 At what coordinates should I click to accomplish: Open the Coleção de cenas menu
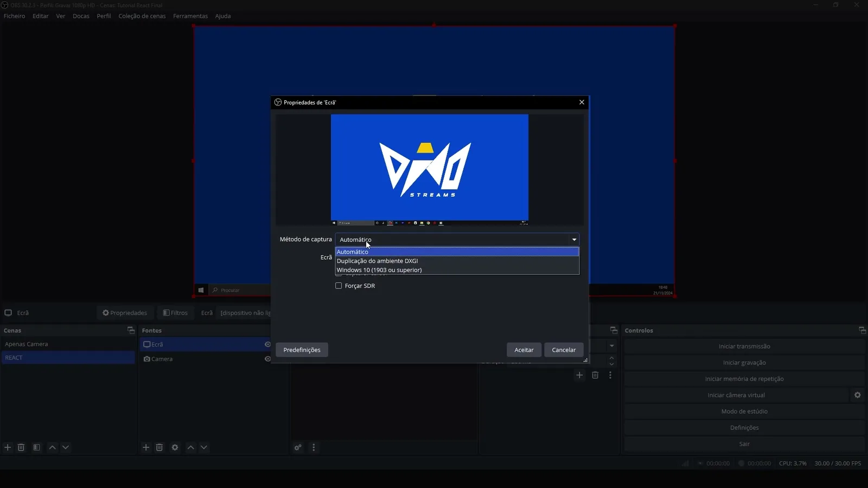coord(142,16)
